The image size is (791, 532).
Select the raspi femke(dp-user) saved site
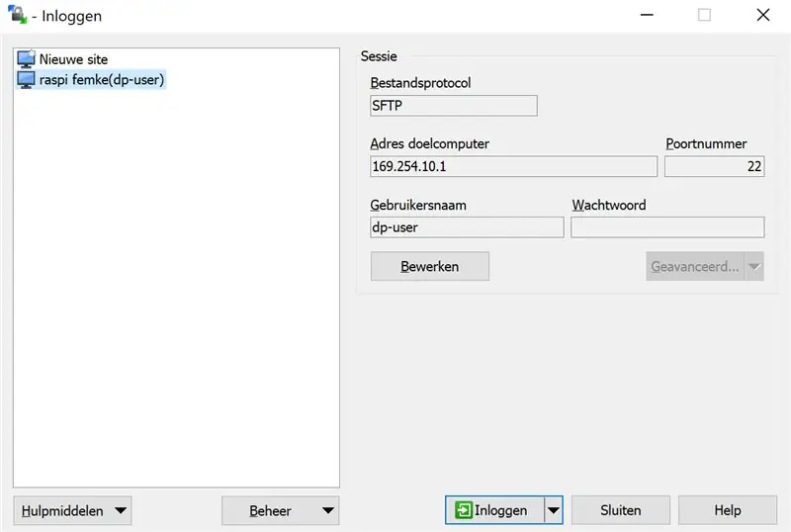point(91,80)
